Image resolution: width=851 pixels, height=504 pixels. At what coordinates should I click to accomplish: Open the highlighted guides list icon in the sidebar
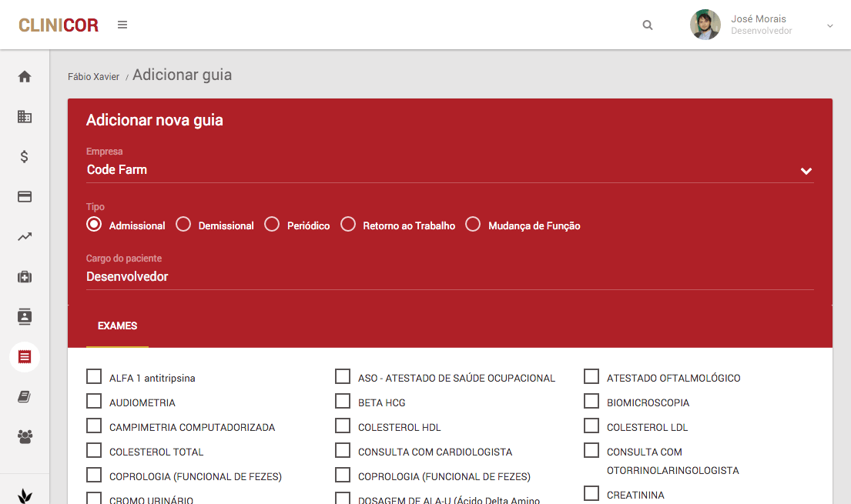(x=25, y=357)
